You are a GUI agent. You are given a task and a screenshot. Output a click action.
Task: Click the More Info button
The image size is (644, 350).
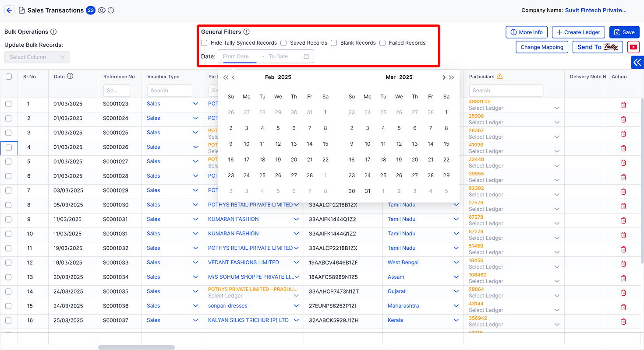tap(527, 32)
